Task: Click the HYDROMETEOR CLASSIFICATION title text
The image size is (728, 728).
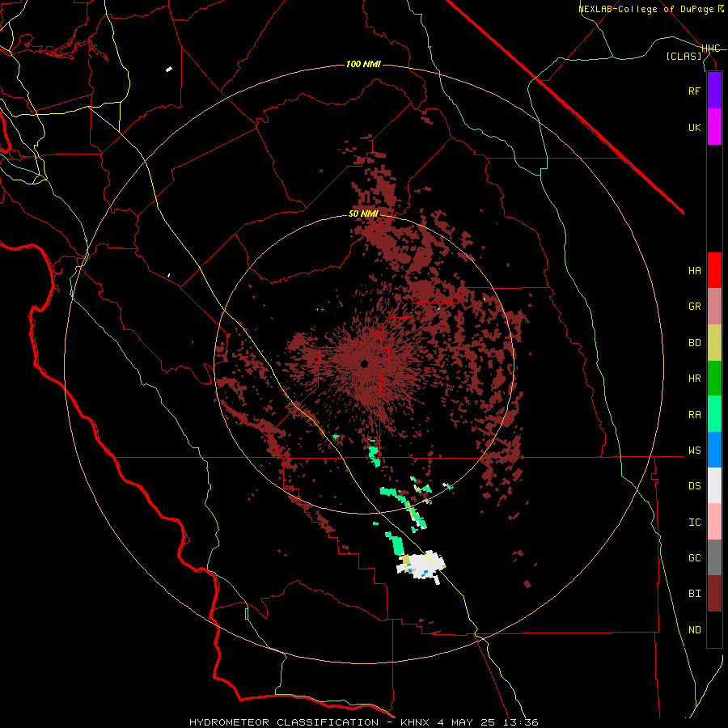Action: [x=284, y=722]
